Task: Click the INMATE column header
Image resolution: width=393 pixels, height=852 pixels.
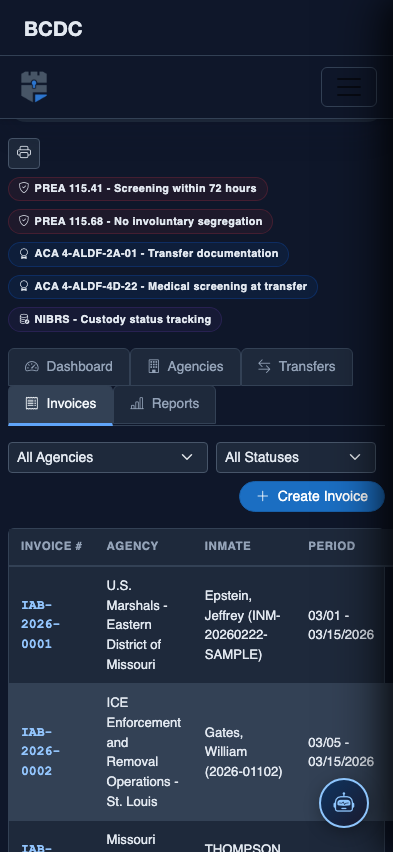Action: click(x=228, y=546)
